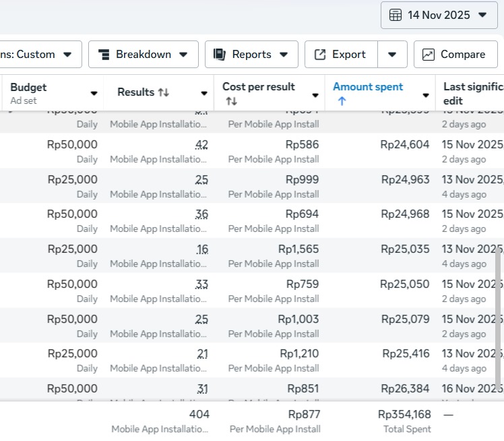Image resolution: width=504 pixels, height=441 pixels.
Task: Sort by the Amount spent column header
Action: pyautogui.click(x=368, y=86)
